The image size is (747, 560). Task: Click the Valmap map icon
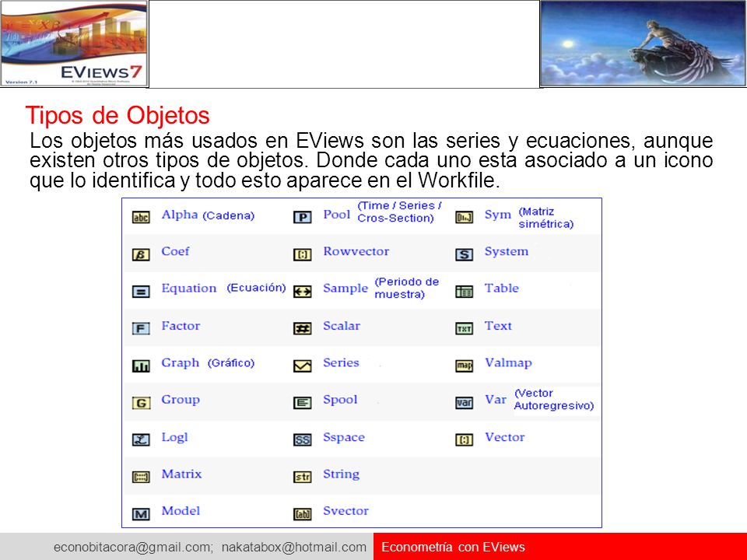point(465,366)
